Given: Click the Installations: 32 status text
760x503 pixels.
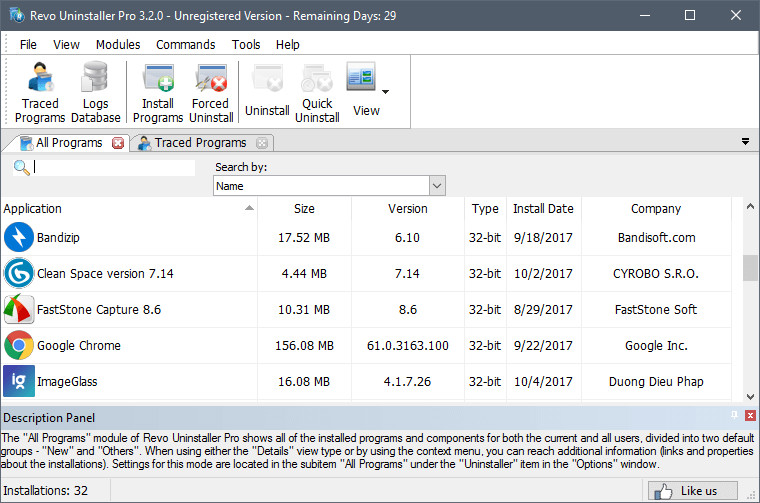Looking at the screenshot, I should pos(46,491).
